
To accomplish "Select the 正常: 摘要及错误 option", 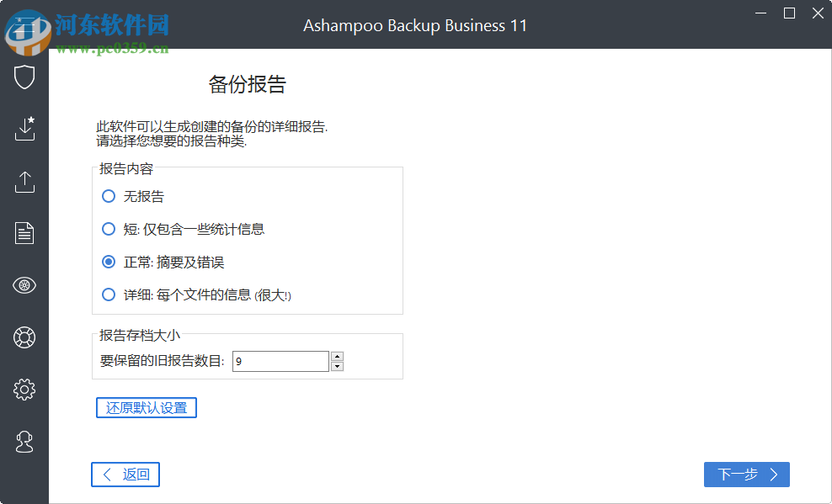I will point(109,262).
